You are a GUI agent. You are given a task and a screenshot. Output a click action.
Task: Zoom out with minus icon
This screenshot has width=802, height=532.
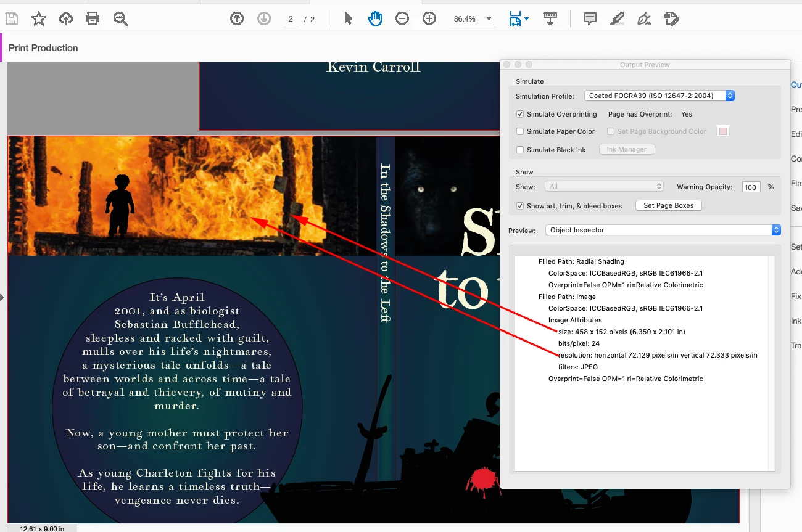tap(402, 19)
